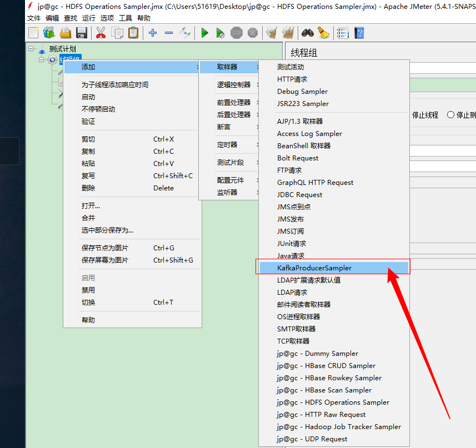Click the Help question mark icon

[x=359, y=33]
